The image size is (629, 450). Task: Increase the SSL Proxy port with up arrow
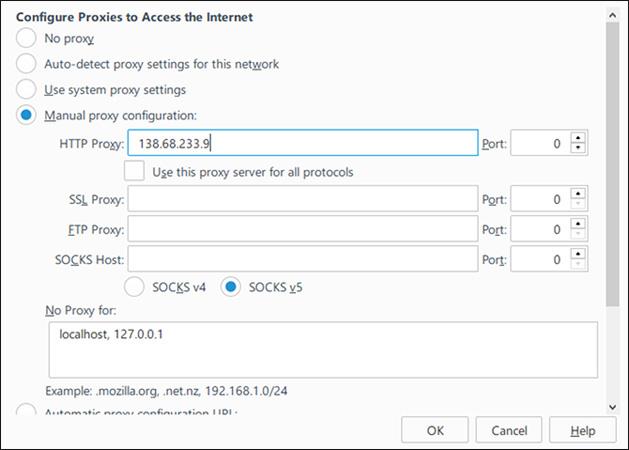coord(578,194)
